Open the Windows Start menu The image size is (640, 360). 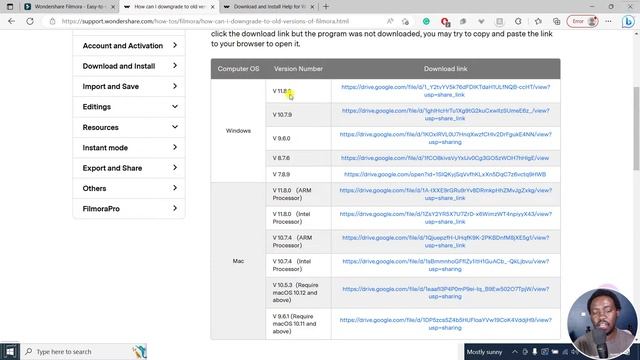point(10,351)
